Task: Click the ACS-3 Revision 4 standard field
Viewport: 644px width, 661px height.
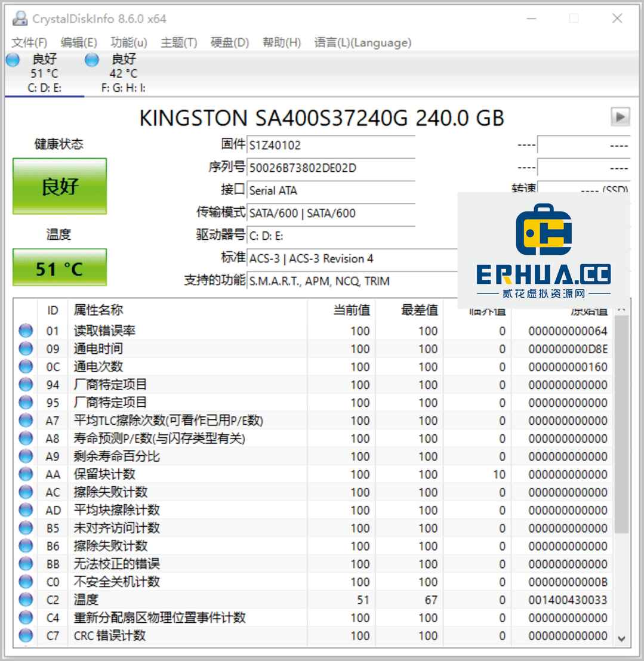Action: point(352,259)
